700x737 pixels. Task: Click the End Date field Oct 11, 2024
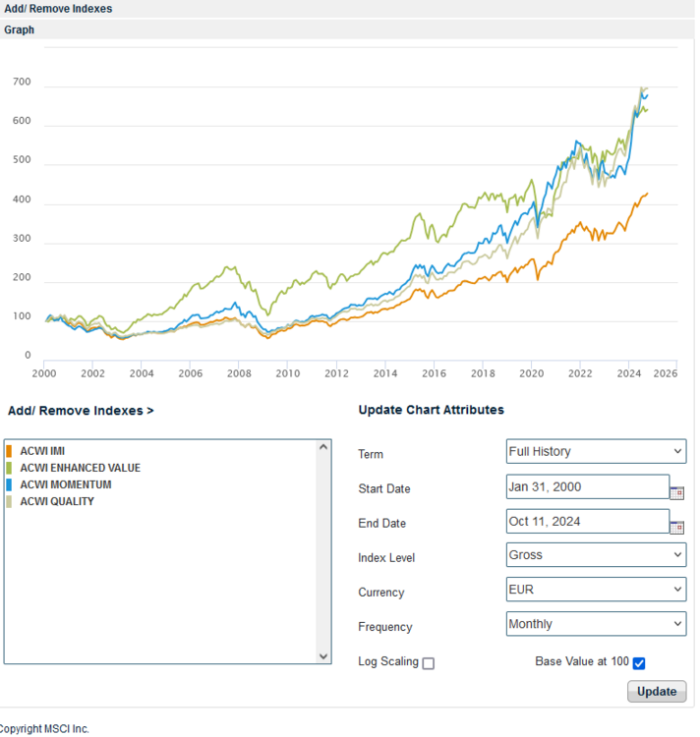point(587,521)
